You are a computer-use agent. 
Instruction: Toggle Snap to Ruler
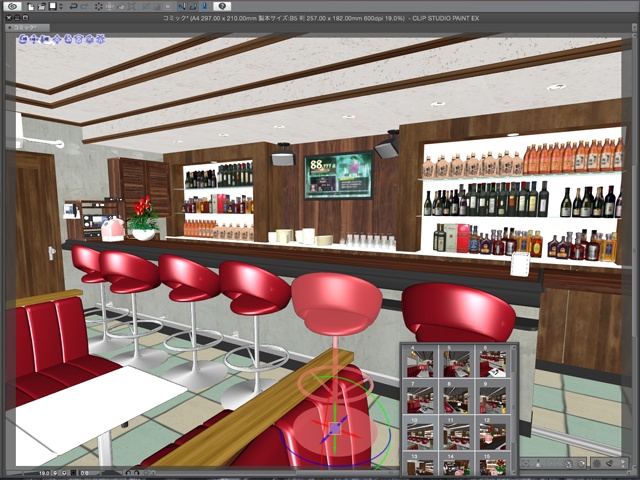(182, 7)
